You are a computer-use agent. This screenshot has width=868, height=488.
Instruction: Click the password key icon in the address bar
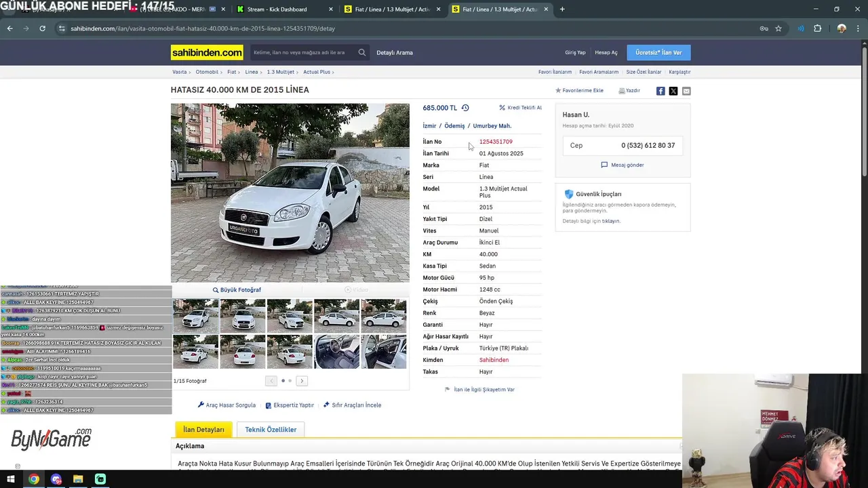pos(764,28)
